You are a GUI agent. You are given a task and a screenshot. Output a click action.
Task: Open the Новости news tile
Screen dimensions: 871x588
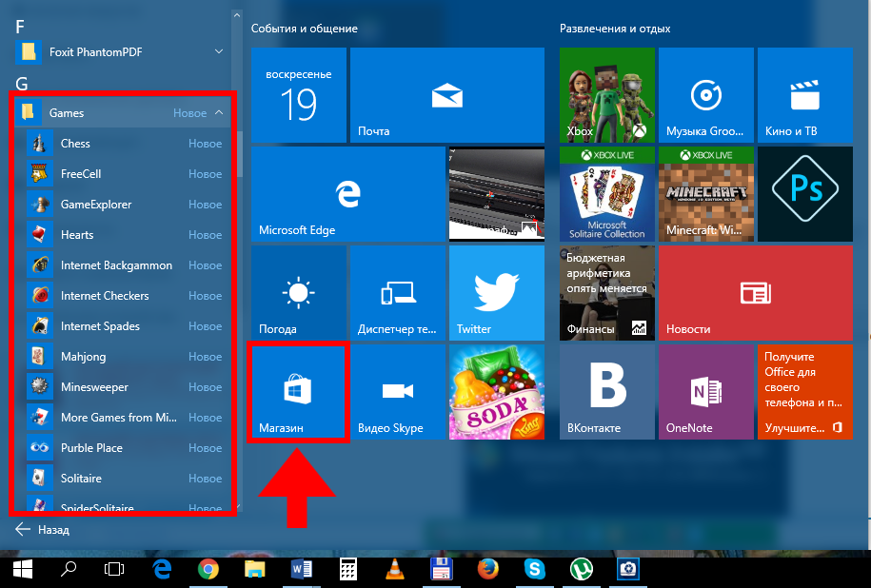coord(756,293)
